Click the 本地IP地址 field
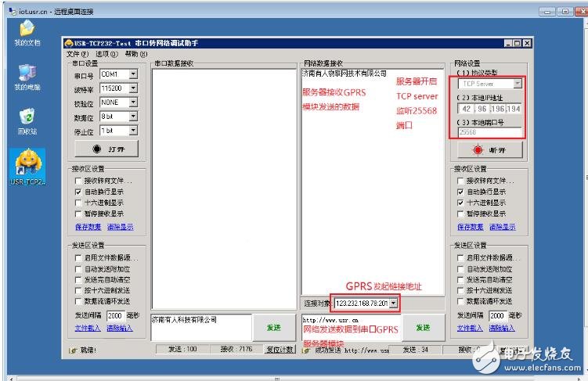This screenshot has height=381, width=588. tap(490, 109)
